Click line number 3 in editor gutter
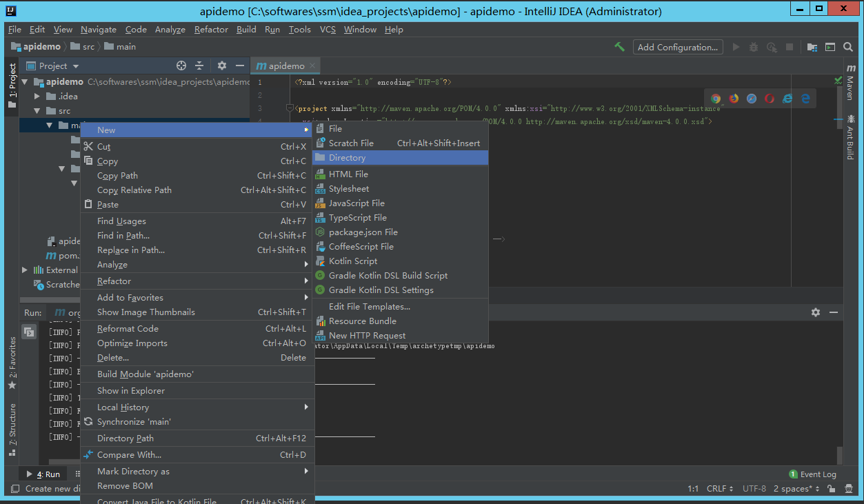 (x=259, y=108)
